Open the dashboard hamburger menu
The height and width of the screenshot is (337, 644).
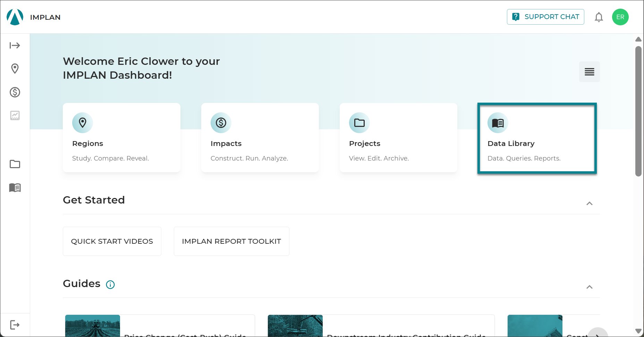click(590, 72)
